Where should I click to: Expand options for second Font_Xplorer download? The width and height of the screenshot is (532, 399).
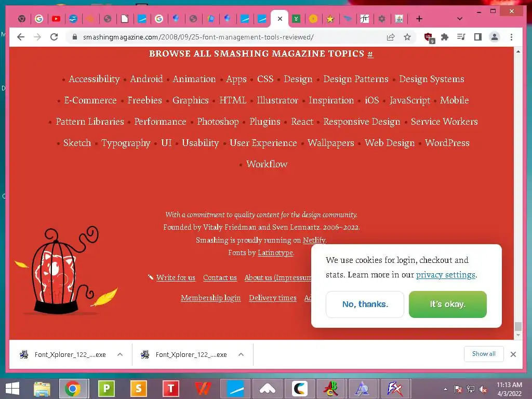pyautogui.click(x=241, y=354)
